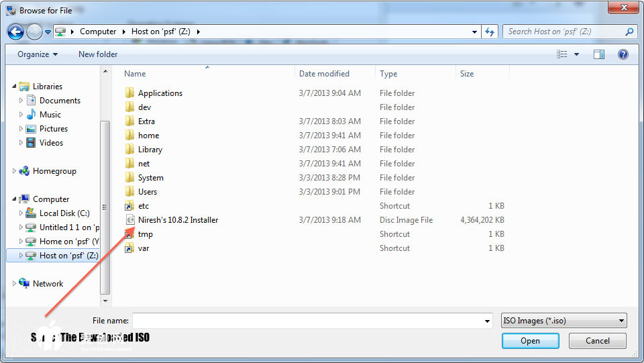Open the ISO Images file type dropdown
Viewport: 644px width, 363px height.
click(563, 321)
